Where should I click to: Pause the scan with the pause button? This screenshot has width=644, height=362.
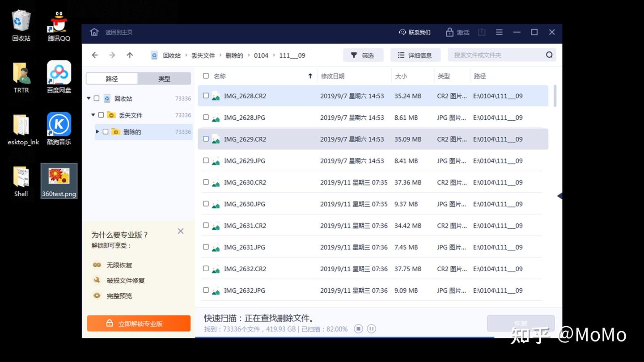click(371, 329)
